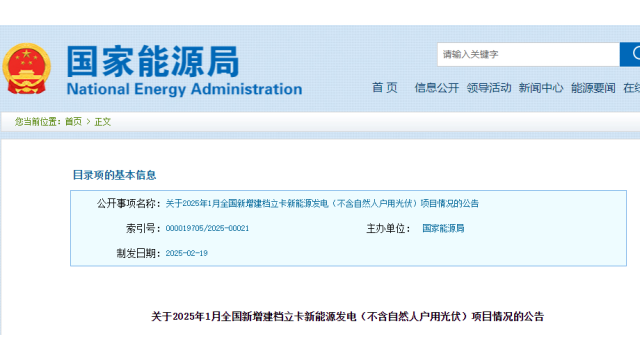The height and width of the screenshot is (360, 640).
Task: Click the blue search button
Action: coord(630,54)
